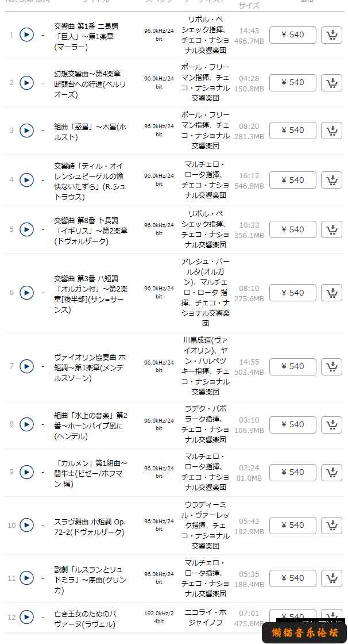Click the ¥540 button for track 2
This screenshot has height=644, width=348.
293,83
